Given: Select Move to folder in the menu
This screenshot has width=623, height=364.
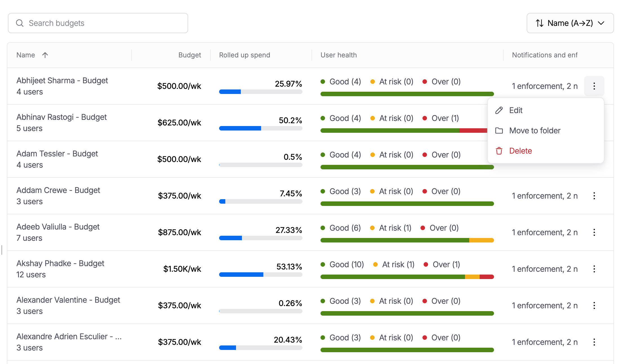Looking at the screenshot, I should pyautogui.click(x=546, y=131).
